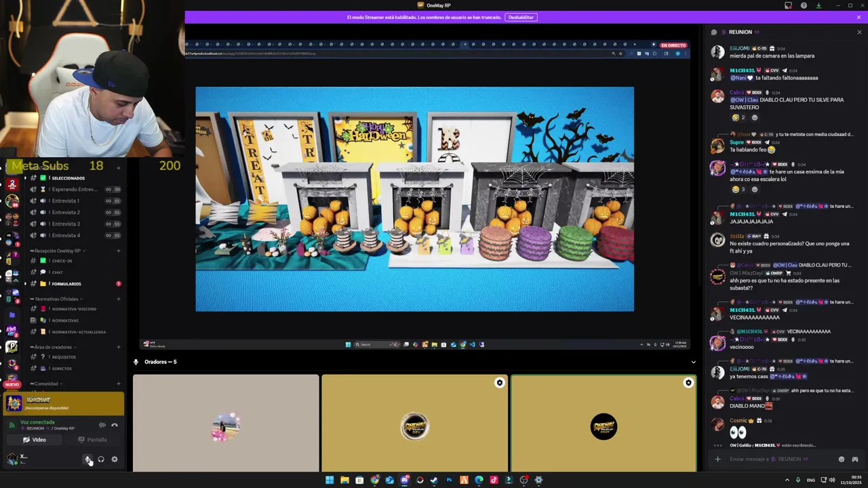Join the Entrevista 2 voice channel
The image size is (868, 488).
75,212
